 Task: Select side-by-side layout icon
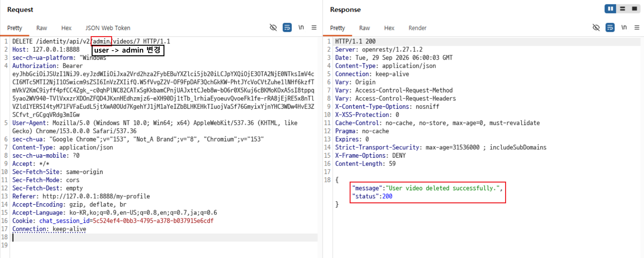click(x=610, y=9)
